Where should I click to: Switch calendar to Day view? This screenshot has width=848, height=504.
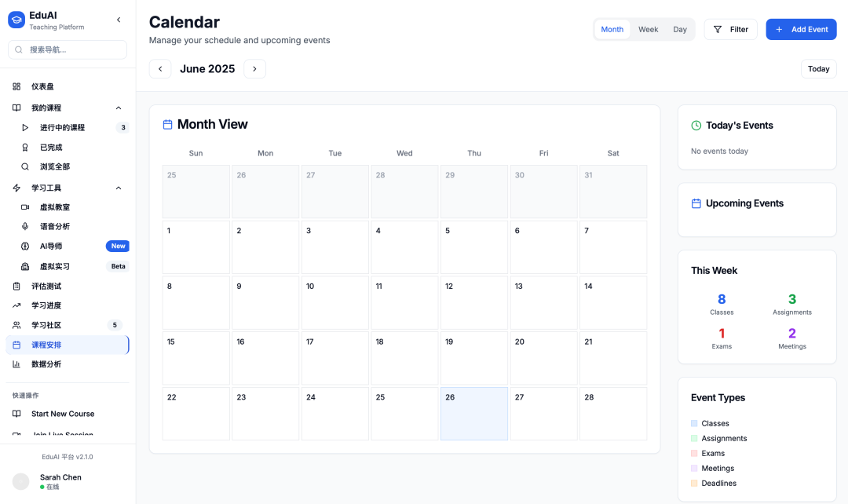(x=680, y=30)
